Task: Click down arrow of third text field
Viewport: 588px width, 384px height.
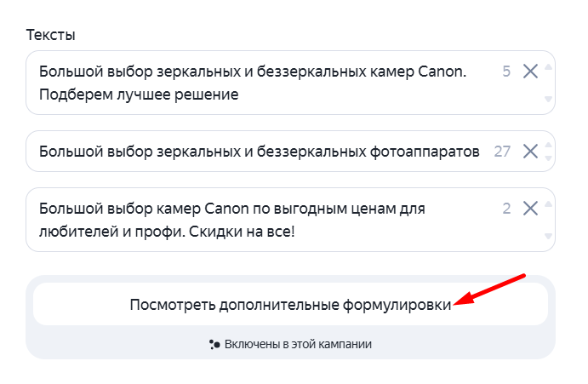Action: tap(548, 236)
